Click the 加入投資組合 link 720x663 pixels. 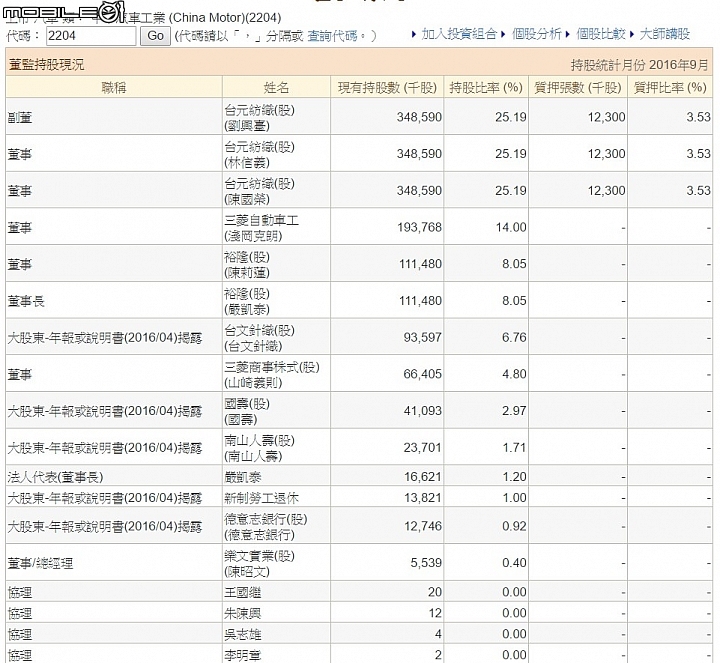(x=459, y=34)
